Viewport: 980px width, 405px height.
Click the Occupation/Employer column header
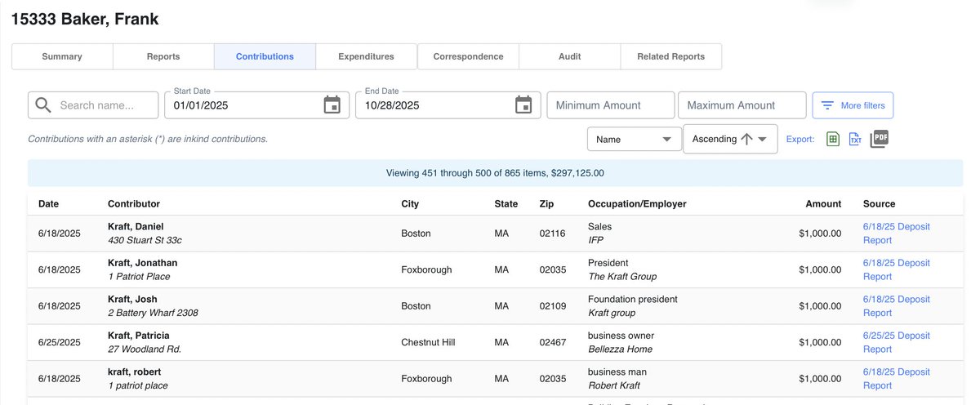[x=637, y=203]
